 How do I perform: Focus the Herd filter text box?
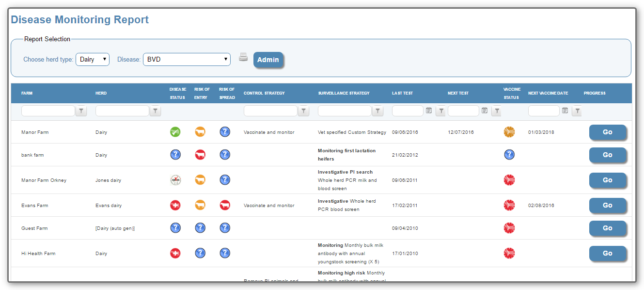pyautogui.click(x=123, y=111)
